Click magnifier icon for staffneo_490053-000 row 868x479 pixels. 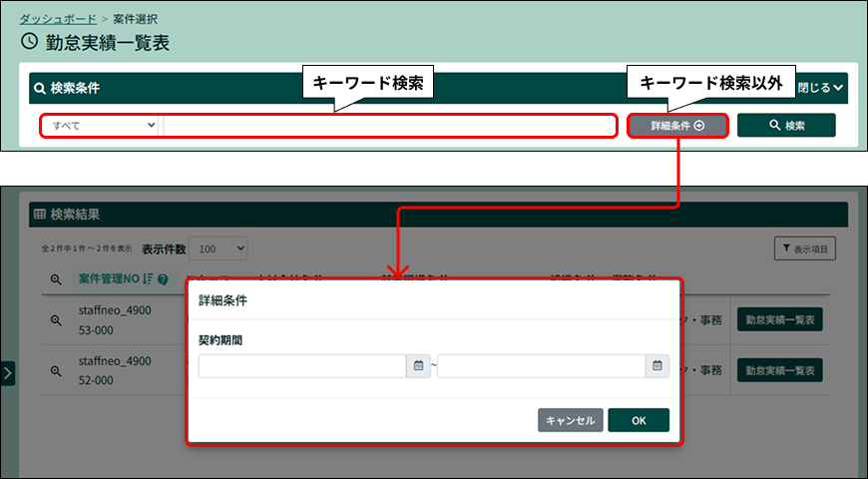pyautogui.click(x=56, y=320)
